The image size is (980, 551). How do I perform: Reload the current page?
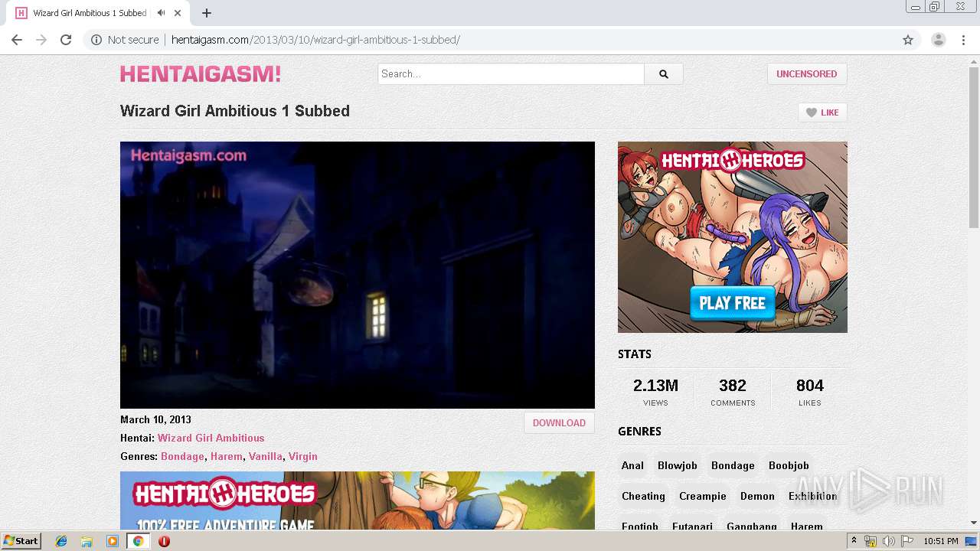point(66,40)
